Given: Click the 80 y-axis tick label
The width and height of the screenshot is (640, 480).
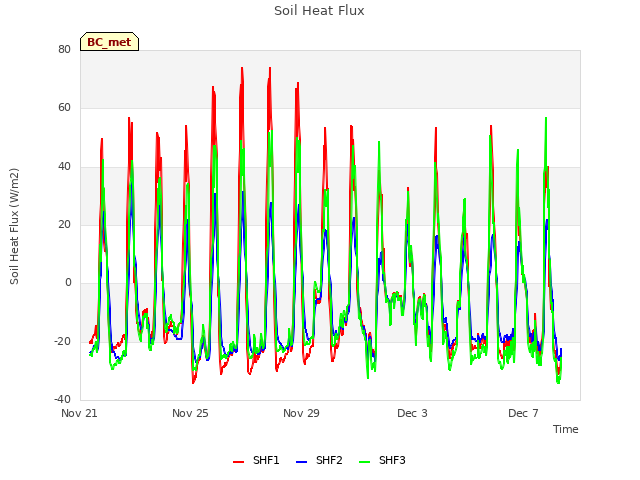Looking at the screenshot, I should [x=64, y=50].
